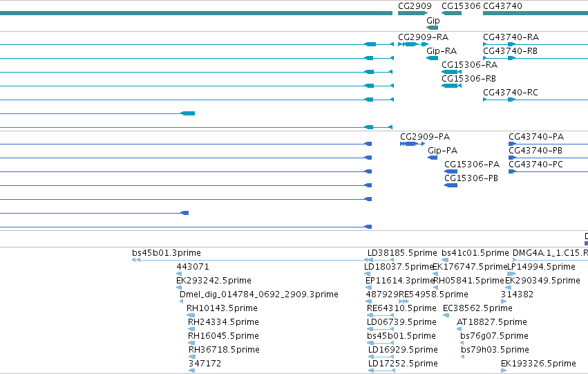Click EST EK193326.5prime
This screenshot has height=374, width=588.
coord(538,364)
